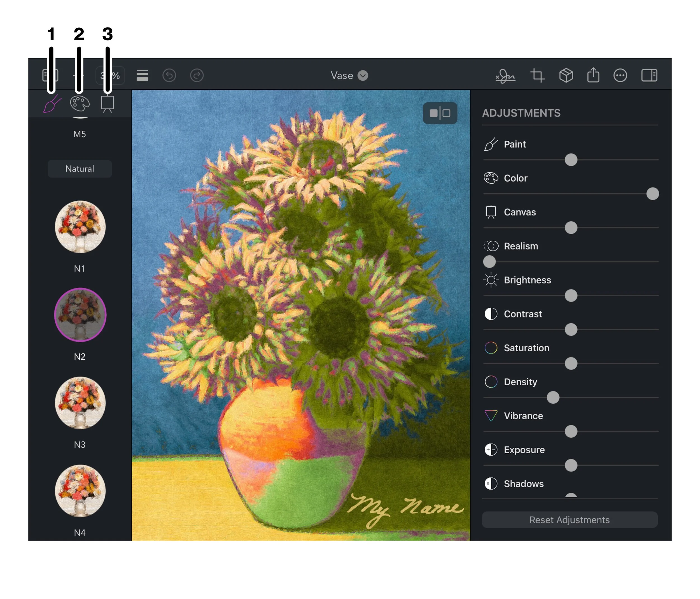This screenshot has height=599, width=700.
Task: Click the Color adjustment slider handle
Action: [652, 194]
